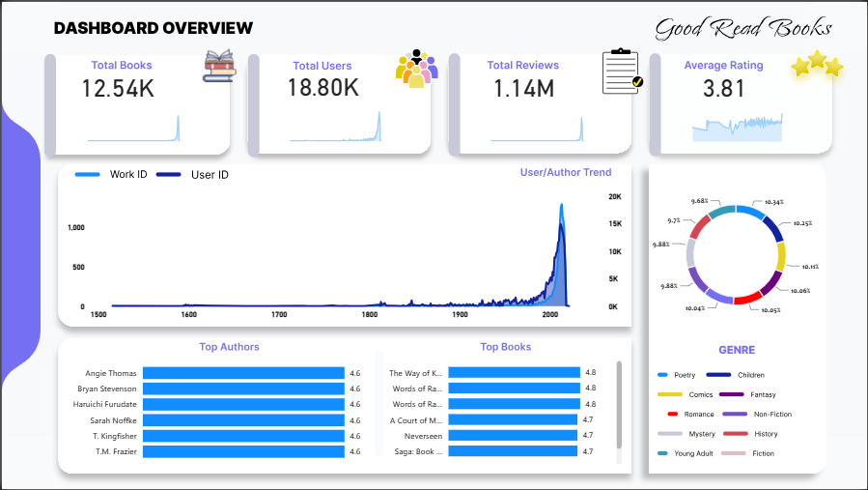Select the Fantasy legend swatch
Viewport: 868px width, 490px height.
click(x=731, y=394)
